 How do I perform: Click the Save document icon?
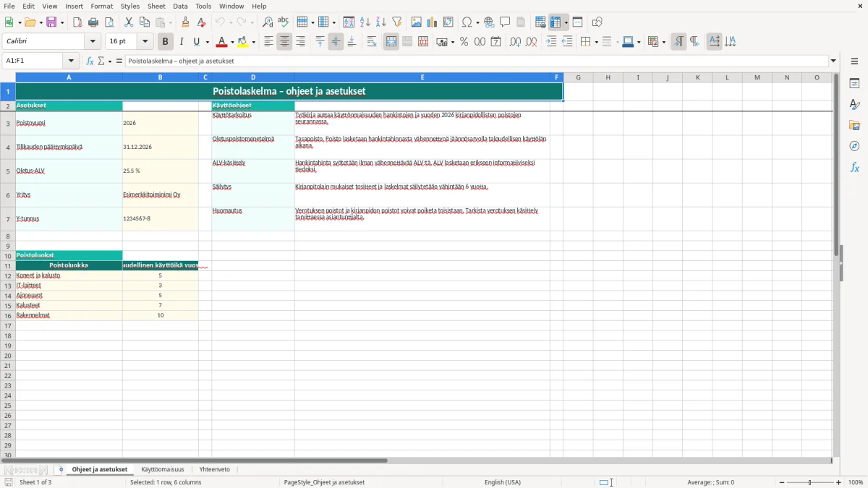pos(51,22)
